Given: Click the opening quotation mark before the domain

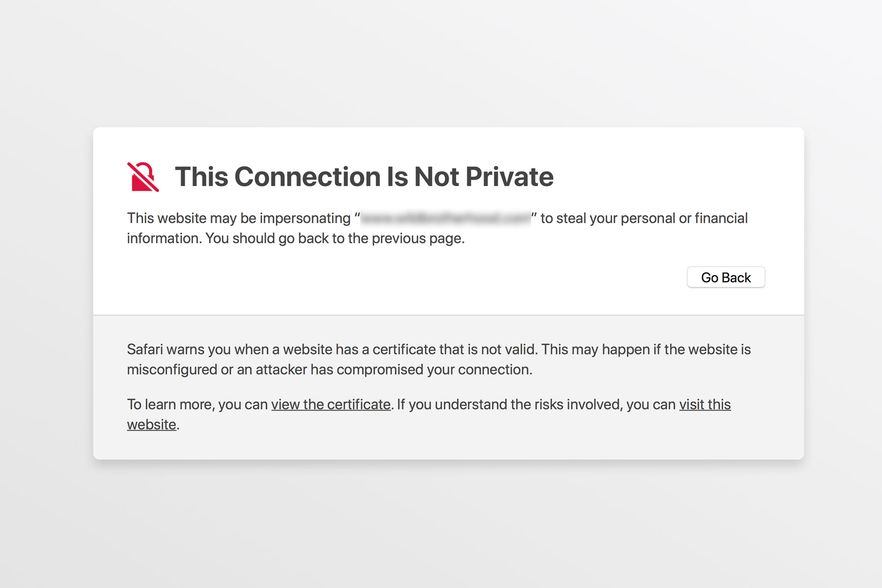Looking at the screenshot, I should pos(358,218).
